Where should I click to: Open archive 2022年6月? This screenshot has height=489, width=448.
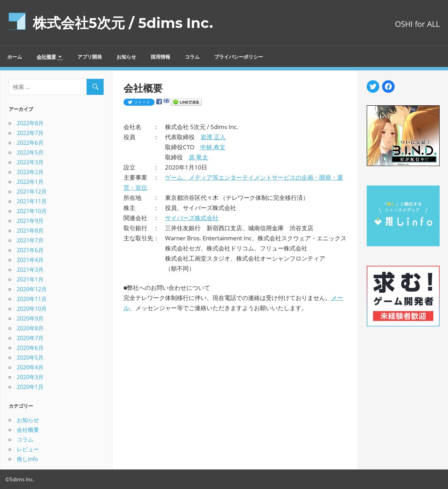pos(30,143)
